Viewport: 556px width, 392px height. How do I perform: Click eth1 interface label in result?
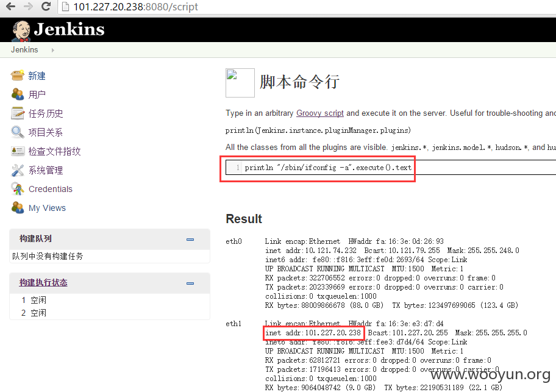[x=233, y=324]
